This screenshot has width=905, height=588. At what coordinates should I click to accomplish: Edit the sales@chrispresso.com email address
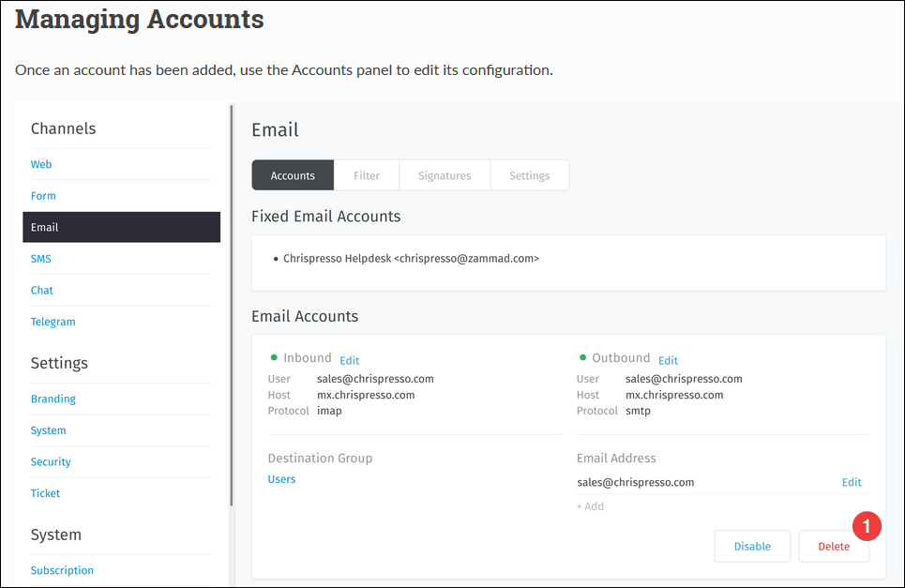852,482
